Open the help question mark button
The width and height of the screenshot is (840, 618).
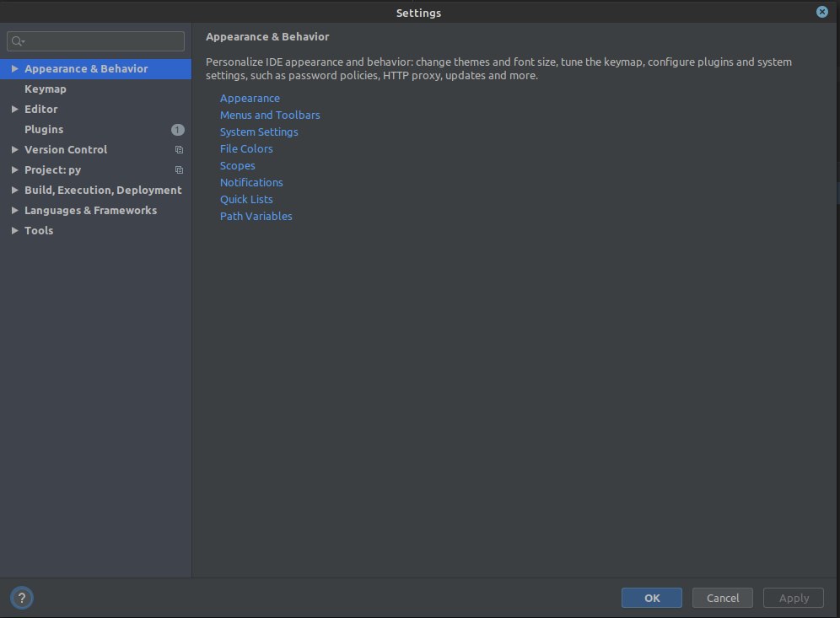coord(21,598)
